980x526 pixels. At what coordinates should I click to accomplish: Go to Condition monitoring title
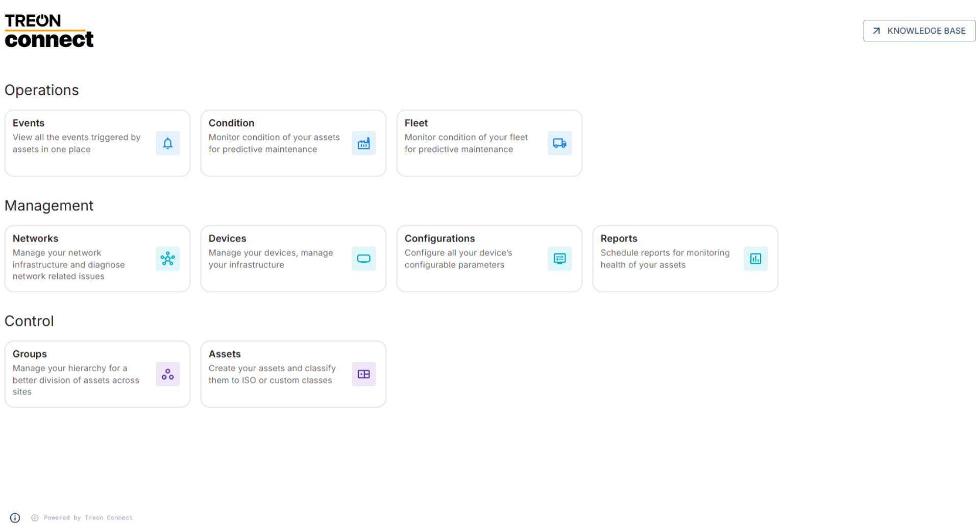(x=231, y=123)
